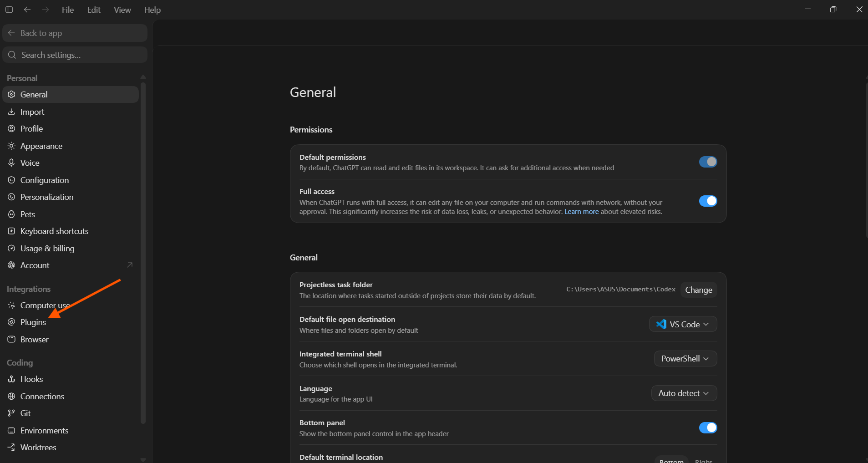Image resolution: width=868 pixels, height=463 pixels.
Task: Open the Appearance sun icon
Action: [12, 146]
